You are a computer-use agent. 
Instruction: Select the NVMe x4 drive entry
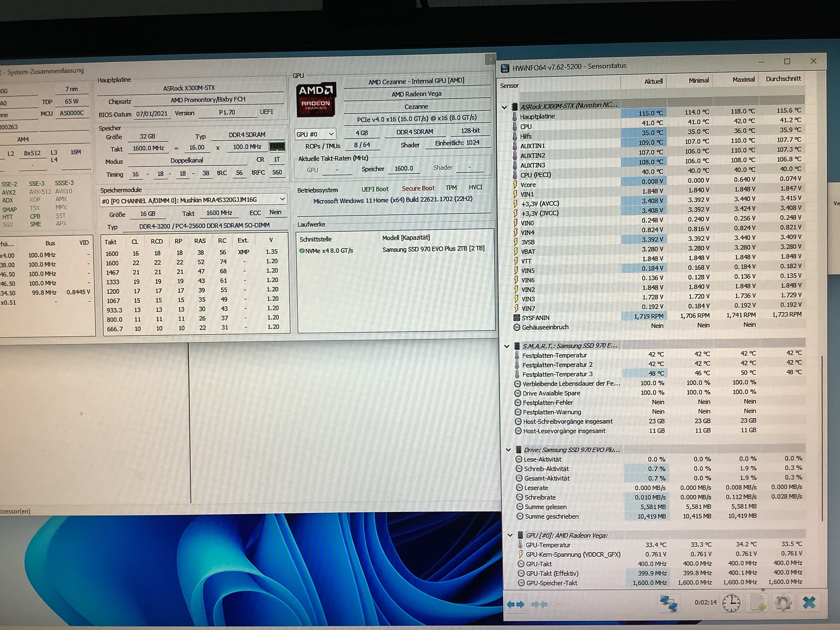pos(329,251)
